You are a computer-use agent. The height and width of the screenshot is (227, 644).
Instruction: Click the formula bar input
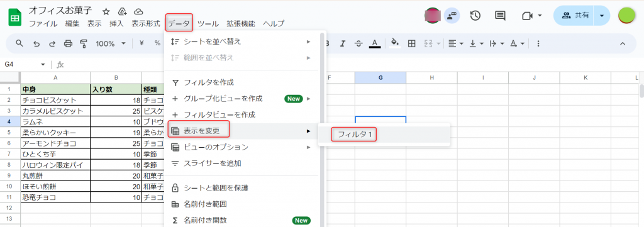tap(353, 64)
